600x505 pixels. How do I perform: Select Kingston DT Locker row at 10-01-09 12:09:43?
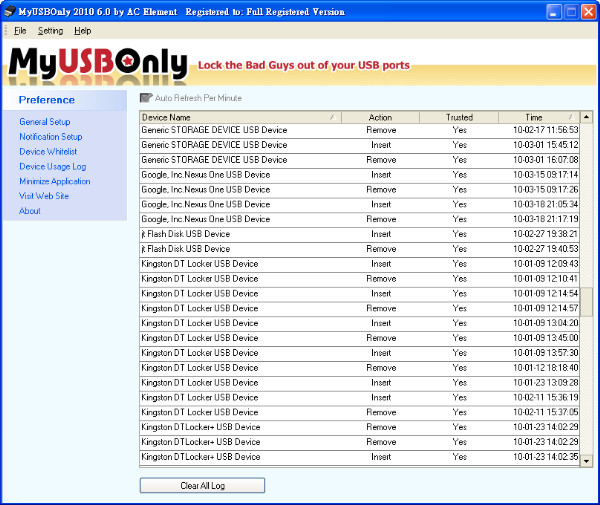pos(359,264)
